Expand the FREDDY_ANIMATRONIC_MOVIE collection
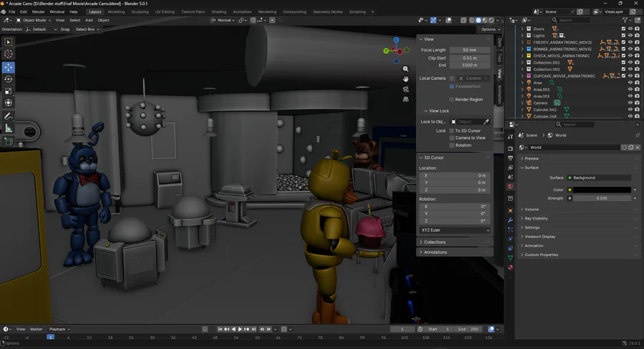This screenshot has height=349, width=644. pos(522,42)
